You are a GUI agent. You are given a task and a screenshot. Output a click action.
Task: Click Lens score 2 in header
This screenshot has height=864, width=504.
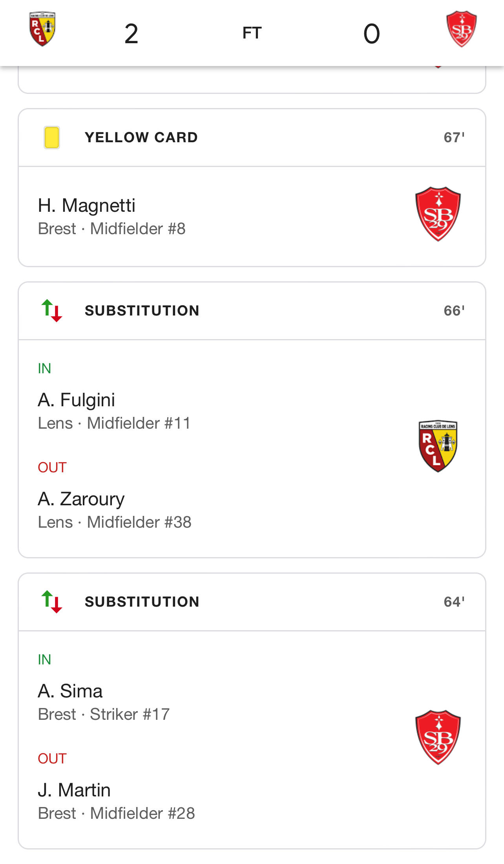(x=131, y=34)
